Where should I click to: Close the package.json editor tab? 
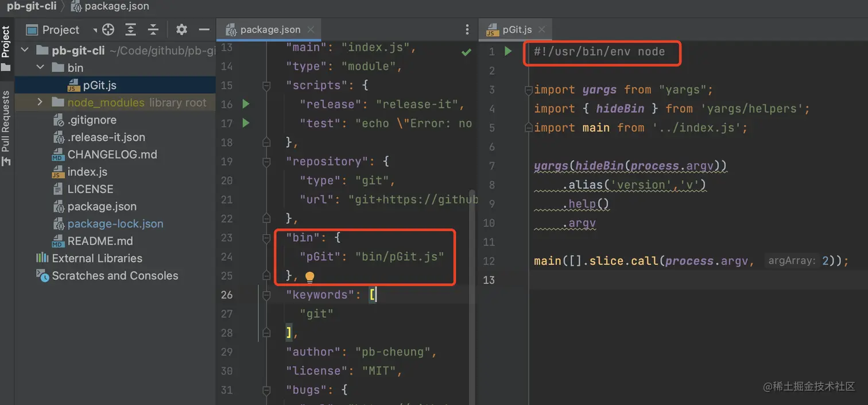tap(311, 30)
